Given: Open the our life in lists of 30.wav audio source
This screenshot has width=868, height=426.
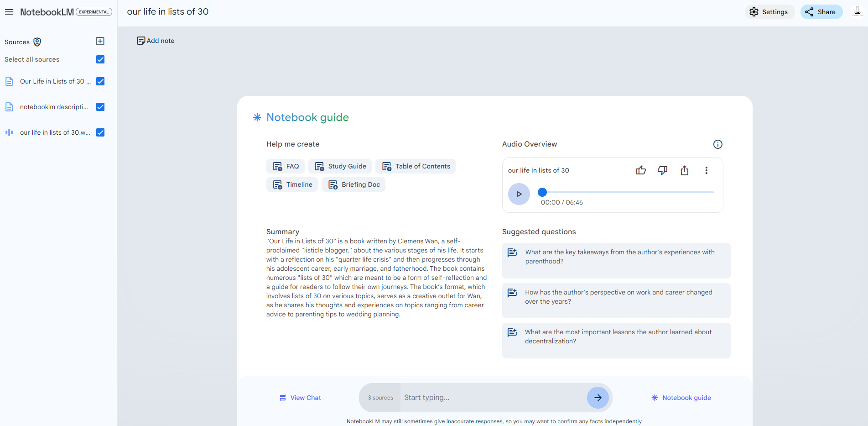Looking at the screenshot, I should click(55, 132).
